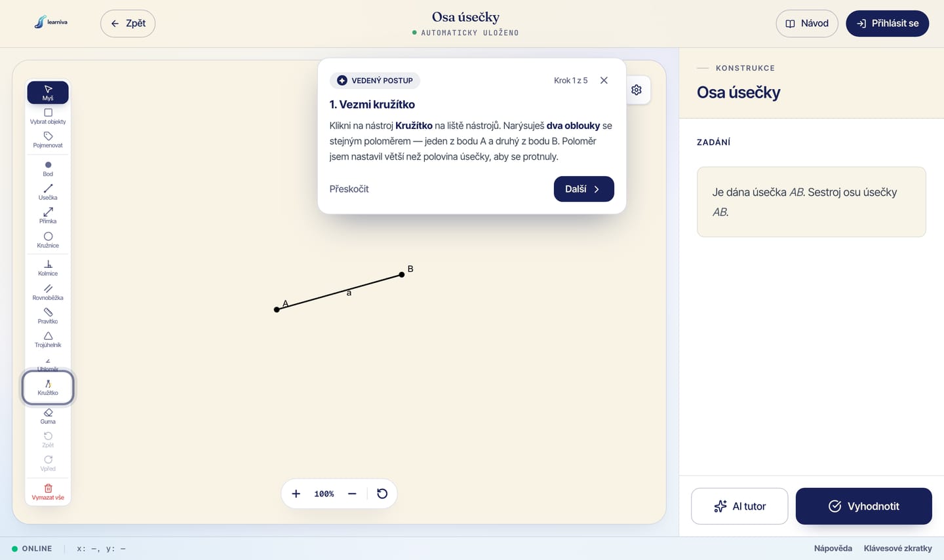Image resolution: width=944 pixels, height=560 pixels.
Task: Choose the Přímka line tool
Action: coord(48,216)
